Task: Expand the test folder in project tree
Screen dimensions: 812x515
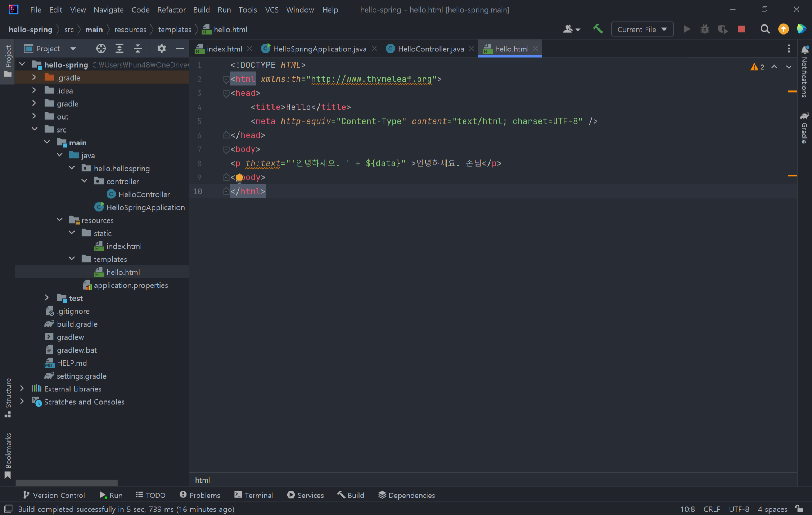Action: coord(46,298)
